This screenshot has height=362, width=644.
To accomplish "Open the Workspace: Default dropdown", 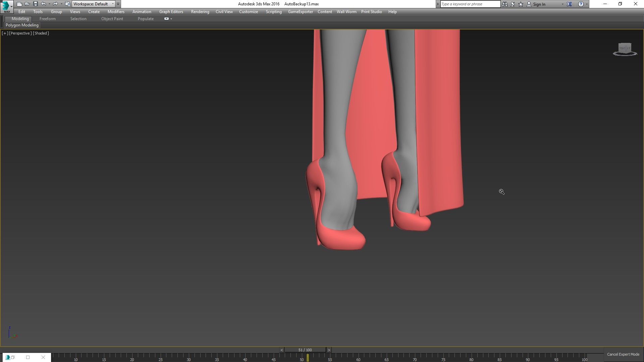I will [94, 4].
